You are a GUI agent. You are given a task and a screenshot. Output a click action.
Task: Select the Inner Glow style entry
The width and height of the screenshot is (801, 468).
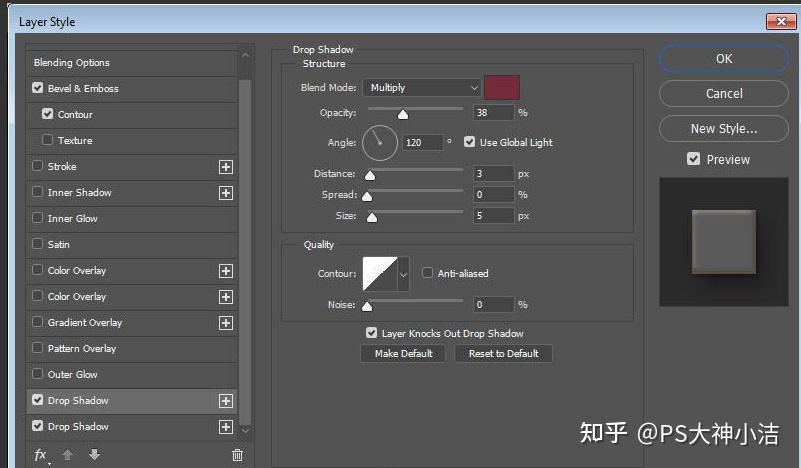click(73, 219)
